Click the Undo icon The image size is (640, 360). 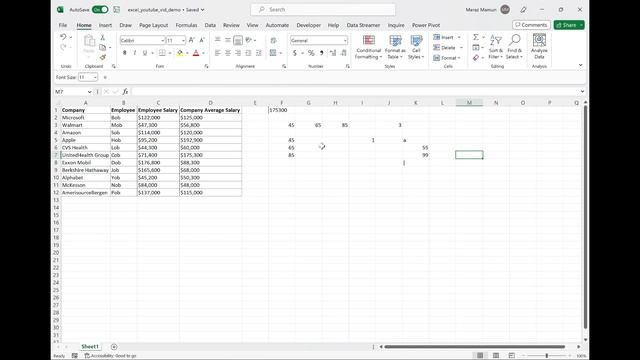point(63,38)
